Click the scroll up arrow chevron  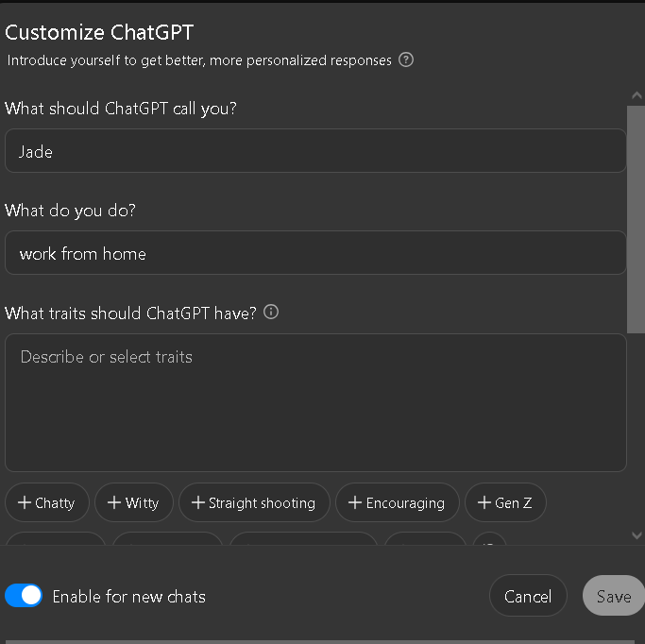point(637,95)
